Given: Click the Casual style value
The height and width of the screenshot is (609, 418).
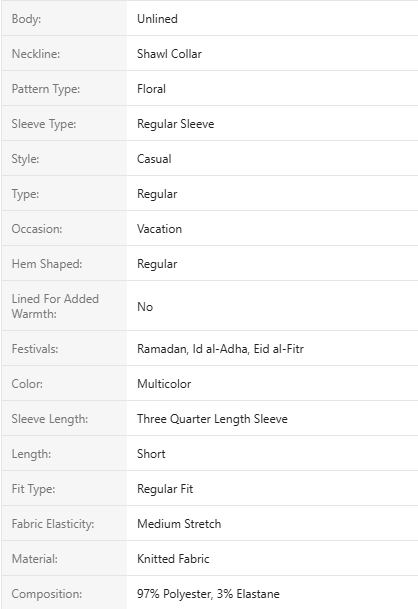Looking at the screenshot, I should coord(154,159).
